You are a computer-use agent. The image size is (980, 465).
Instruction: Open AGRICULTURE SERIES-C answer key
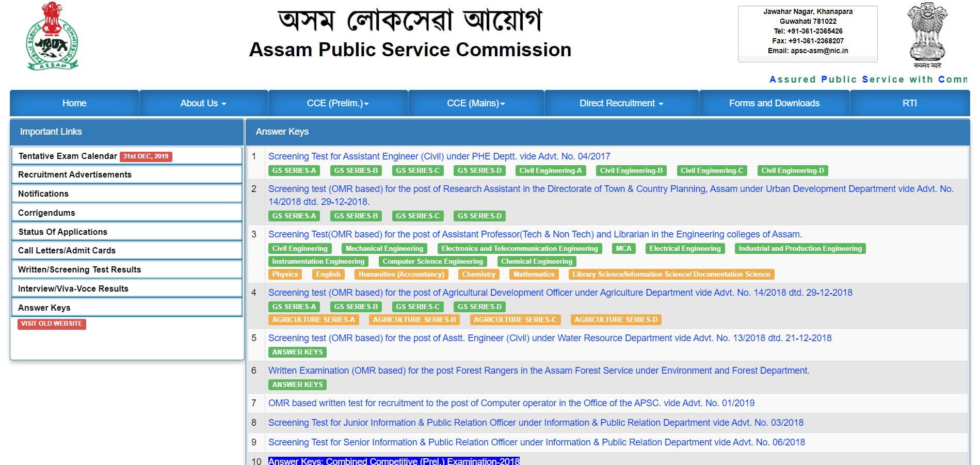[515, 319]
